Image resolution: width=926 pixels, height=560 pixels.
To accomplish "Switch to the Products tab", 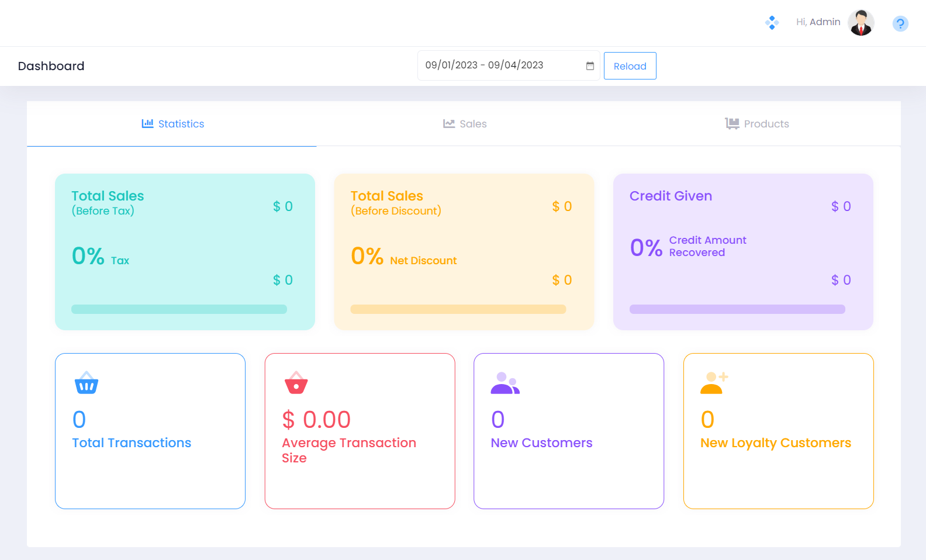I will pos(756,124).
